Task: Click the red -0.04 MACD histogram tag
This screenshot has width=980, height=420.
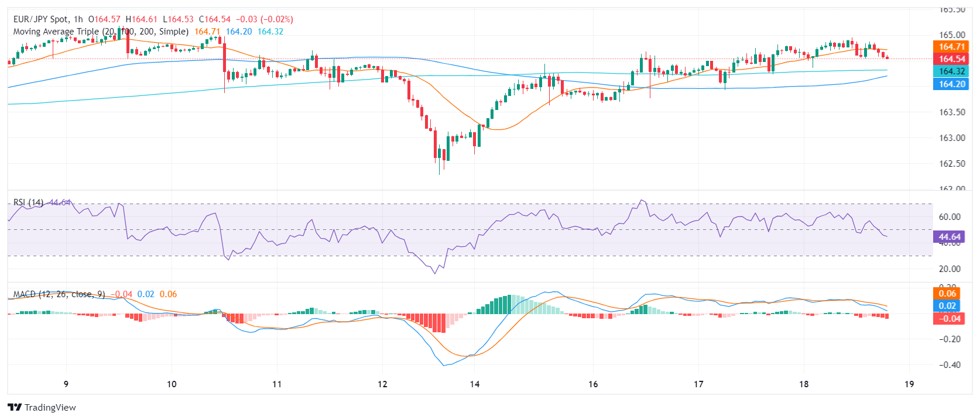Action: (949, 319)
